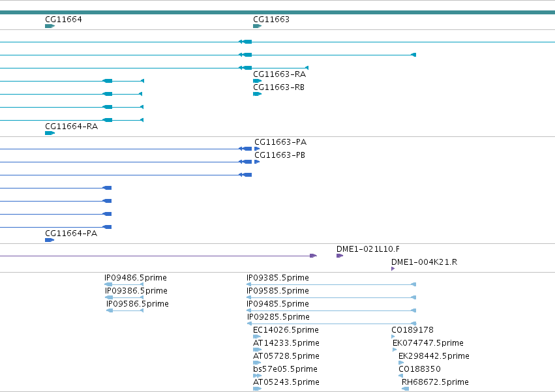Click the IP09586.5prime EST label
555x392 pixels.
pyautogui.click(x=138, y=304)
